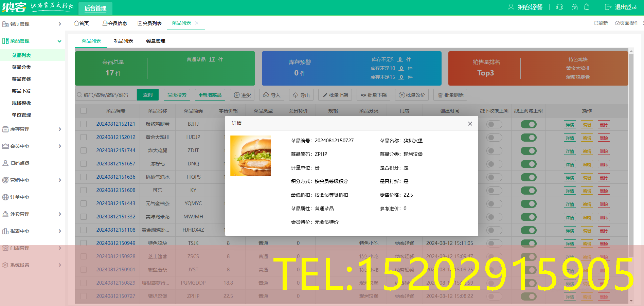
Task: Open 扫码点餐 from the sidebar
Action: [20, 163]
